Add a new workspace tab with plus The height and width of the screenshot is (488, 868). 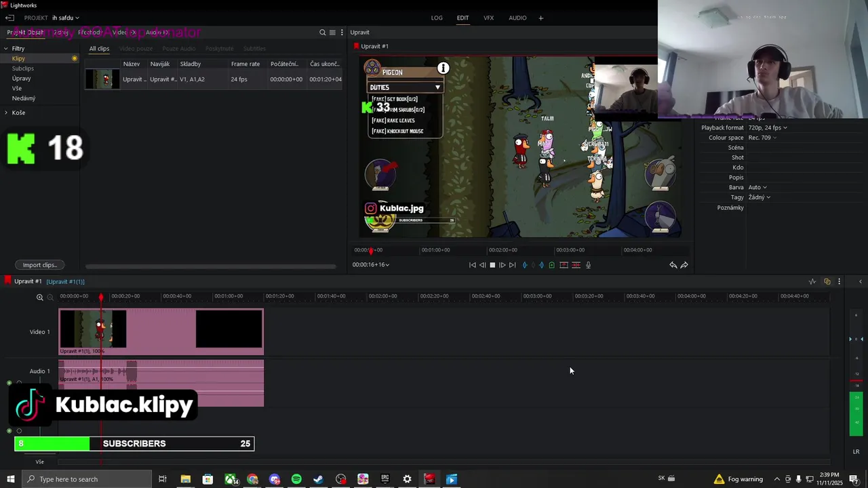coord(540,18)
